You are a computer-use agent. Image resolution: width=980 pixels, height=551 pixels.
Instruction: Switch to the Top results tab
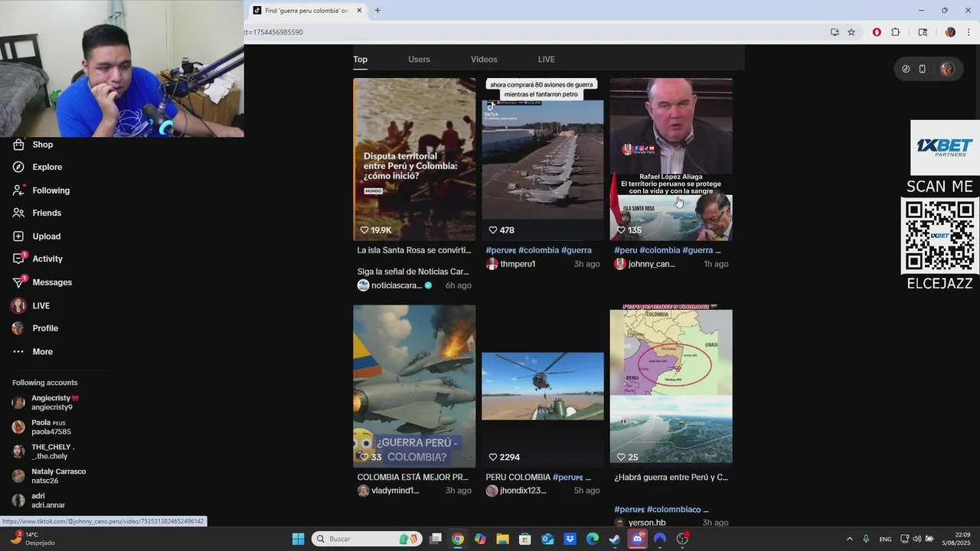click(x=360, y=60)
